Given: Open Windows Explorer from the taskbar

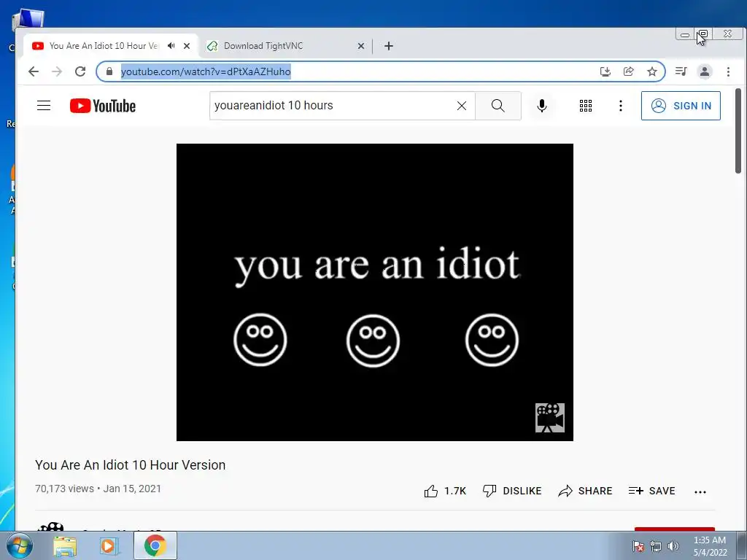Looking at the screenshot, I should 65,545.
